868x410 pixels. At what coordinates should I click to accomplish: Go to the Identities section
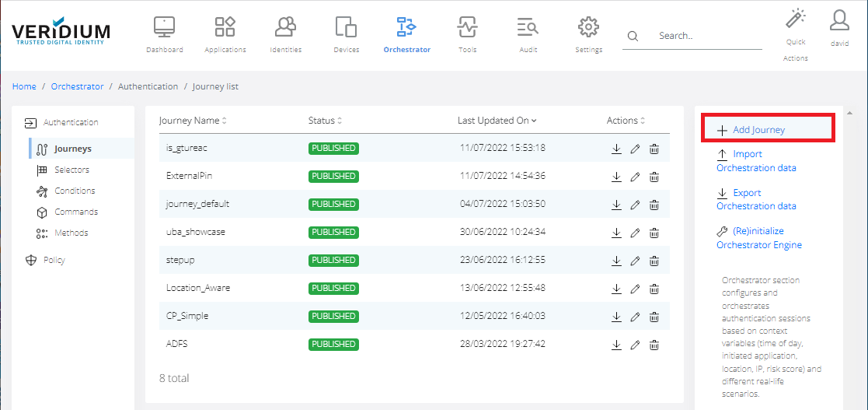(x=285, y=34)
